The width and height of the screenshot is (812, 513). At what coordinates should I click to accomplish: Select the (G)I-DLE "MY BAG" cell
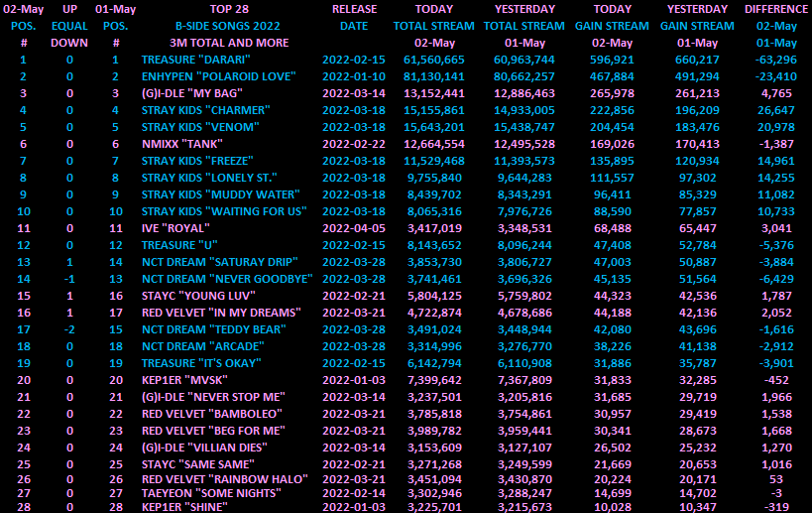192,93
